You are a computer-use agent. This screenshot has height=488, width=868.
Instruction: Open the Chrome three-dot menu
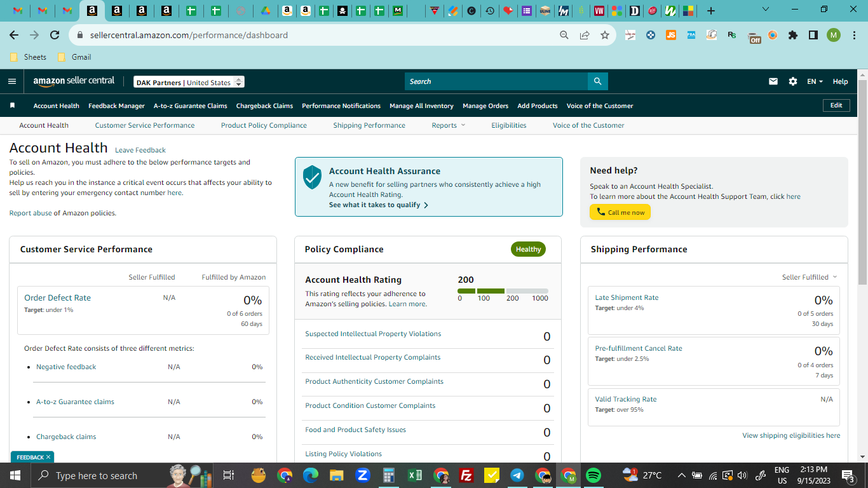coord(853,35)
